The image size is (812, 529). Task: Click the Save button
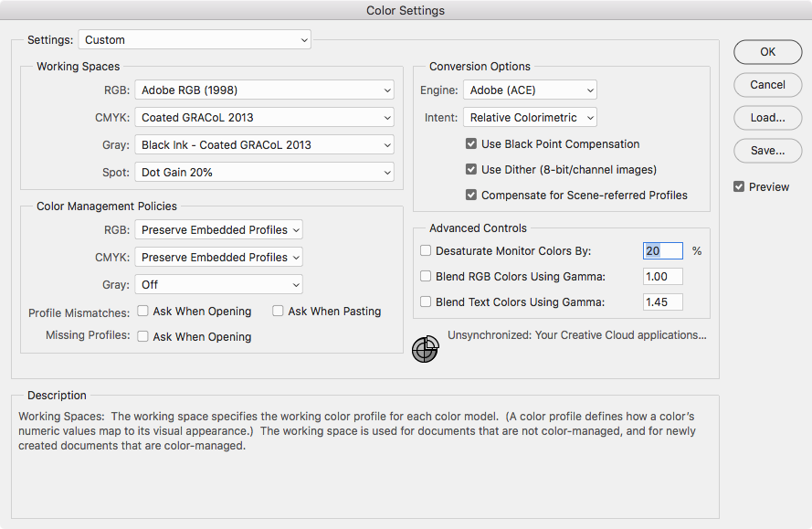tap(767, 151)
